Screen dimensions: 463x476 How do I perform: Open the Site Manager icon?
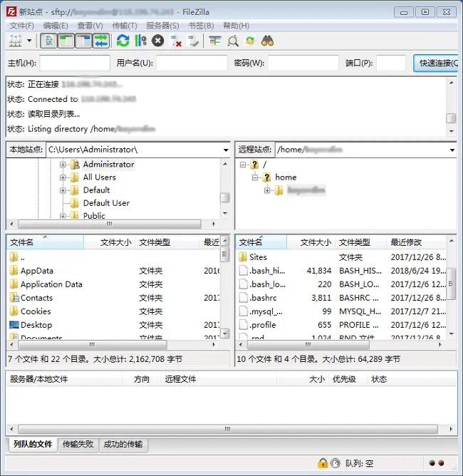(16, 41)
